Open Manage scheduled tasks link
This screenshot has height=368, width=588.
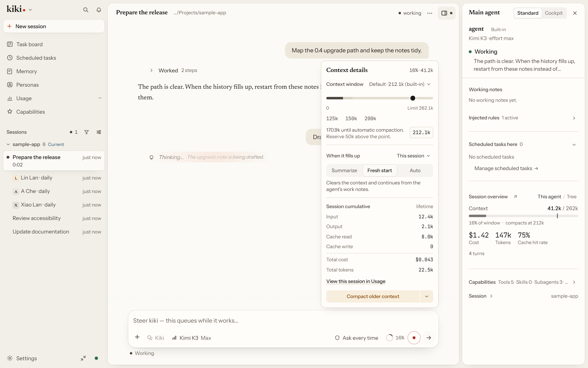coord(506,168)
